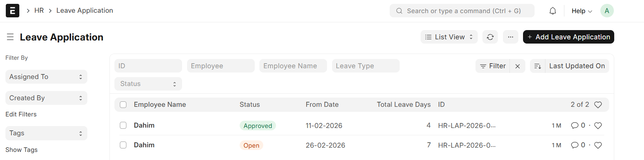
Task: Toggle the sidebar hamburger icon
Action: 10,37
